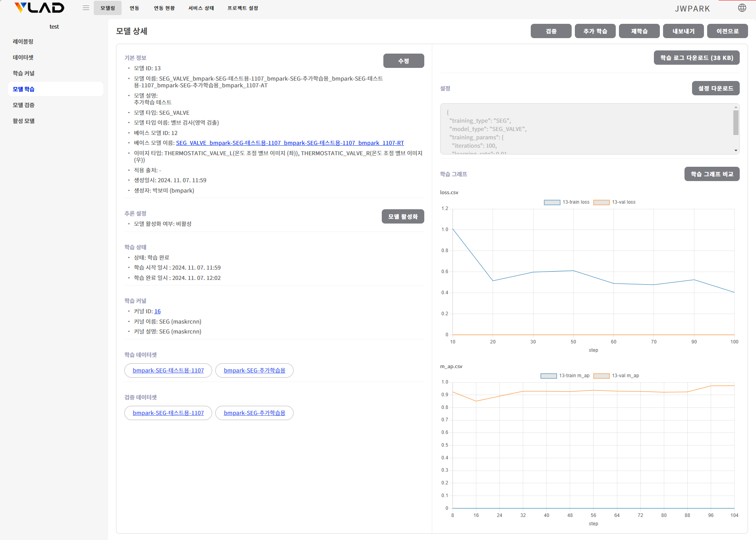Toggle the hamburger sidebar menu
The width and height of the screenshot is (756, 540).
point(86,8)
